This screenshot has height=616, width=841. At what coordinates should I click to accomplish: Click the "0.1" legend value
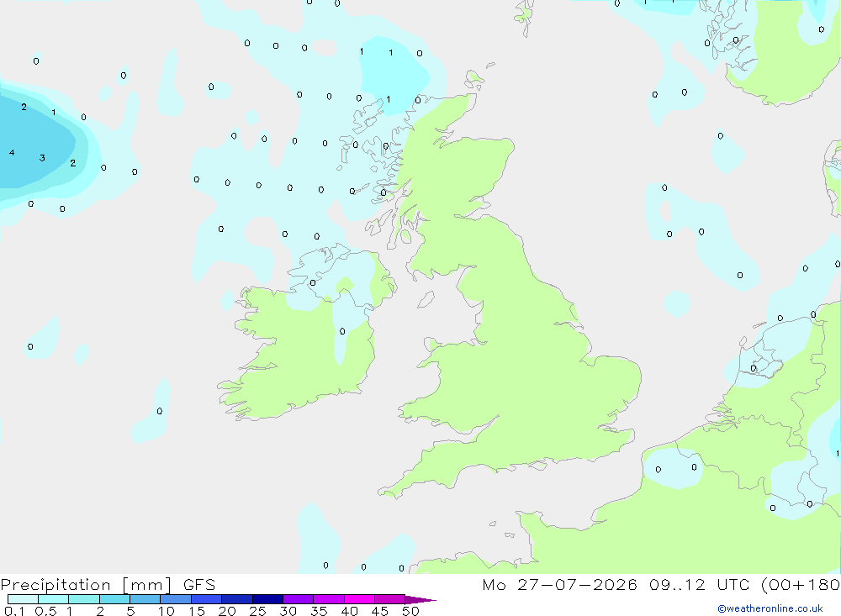tap(14, 611)
